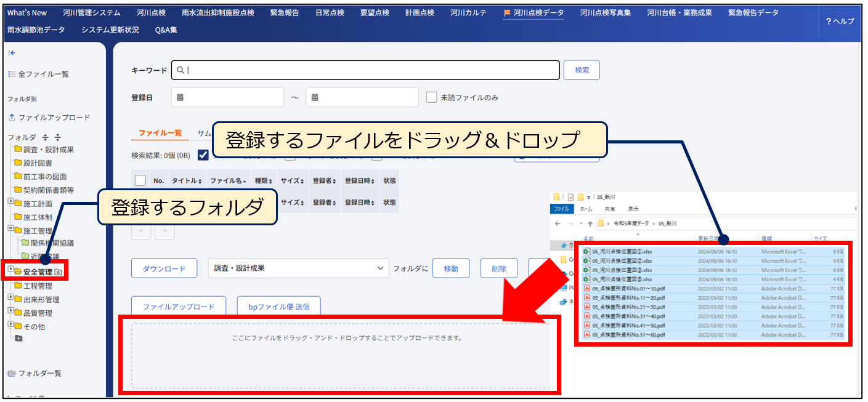Viewport: 868px width, 402px height.
Task: Click the Quick Access star in Explorer
Action: (563, 246)
